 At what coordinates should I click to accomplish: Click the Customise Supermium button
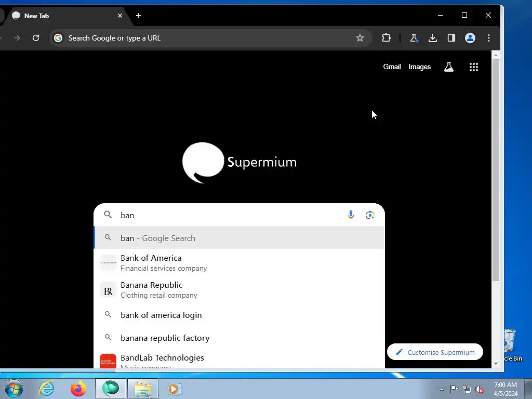tap(435, 352)
